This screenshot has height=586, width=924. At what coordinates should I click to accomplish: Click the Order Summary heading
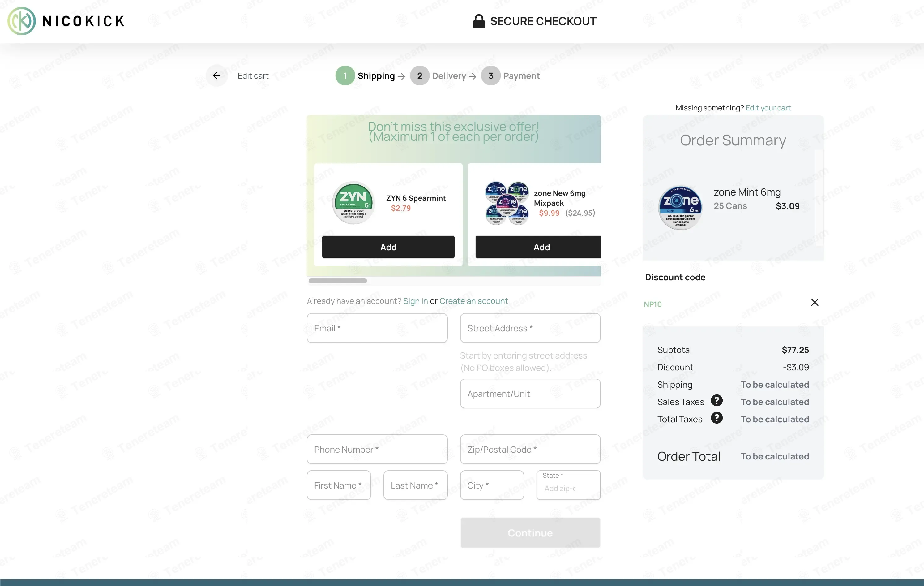[x=733, y=140]
